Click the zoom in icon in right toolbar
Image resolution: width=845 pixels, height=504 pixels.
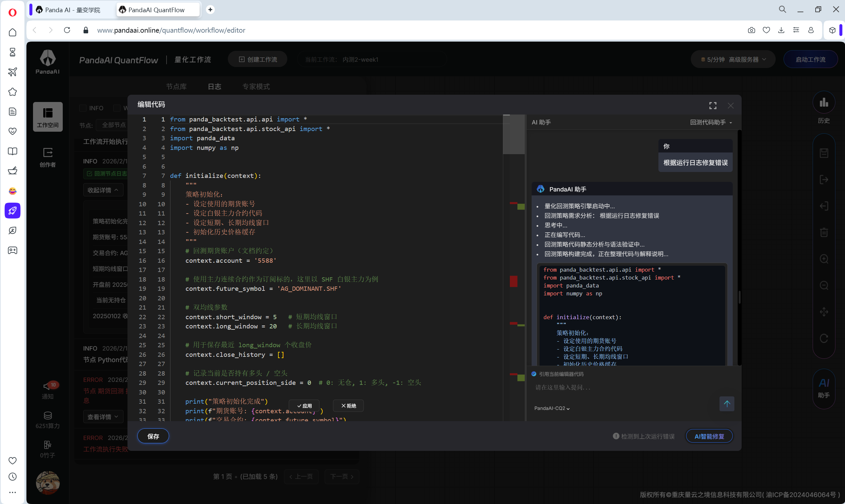(824, 259)
